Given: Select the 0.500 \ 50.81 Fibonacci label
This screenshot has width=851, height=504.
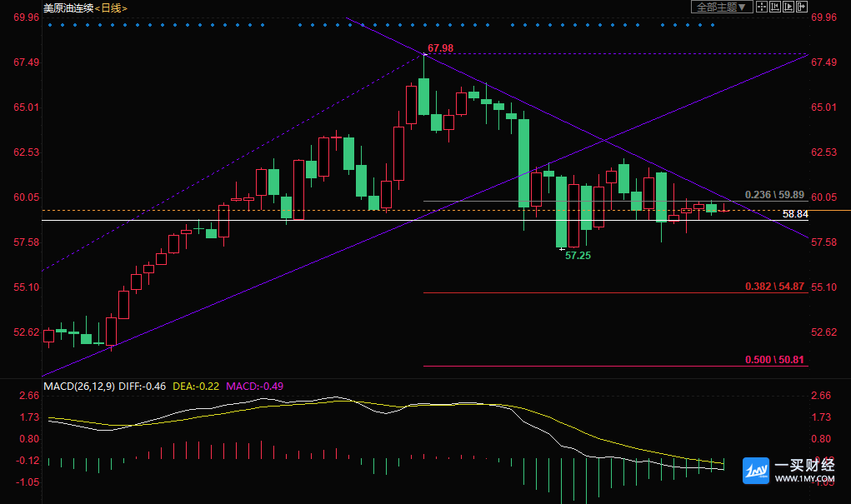Looking at the screenshot, I should pos(774,360).
